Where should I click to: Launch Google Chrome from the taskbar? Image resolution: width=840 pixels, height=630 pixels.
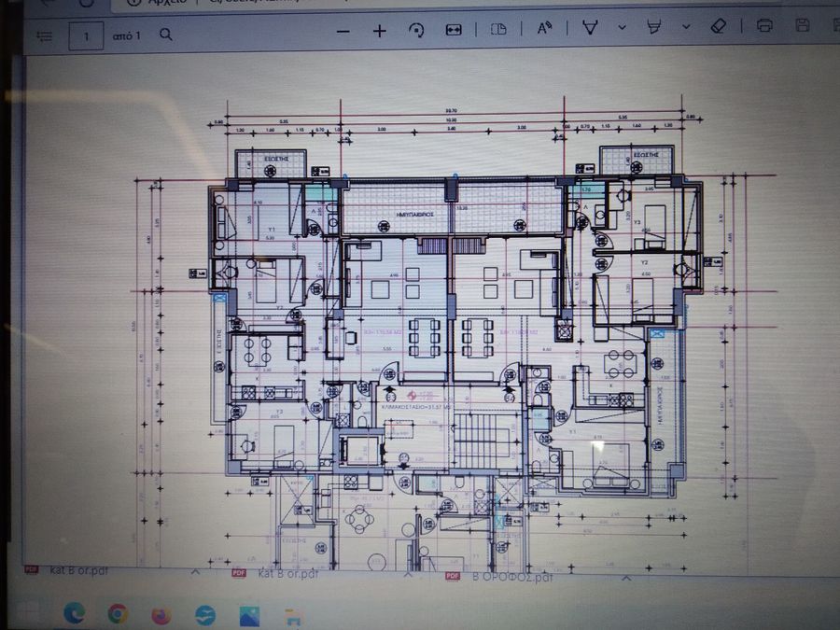[118, 613]
